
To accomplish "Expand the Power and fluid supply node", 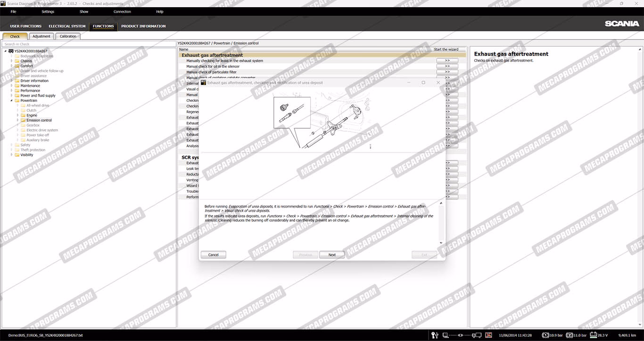I will [12, 96].
